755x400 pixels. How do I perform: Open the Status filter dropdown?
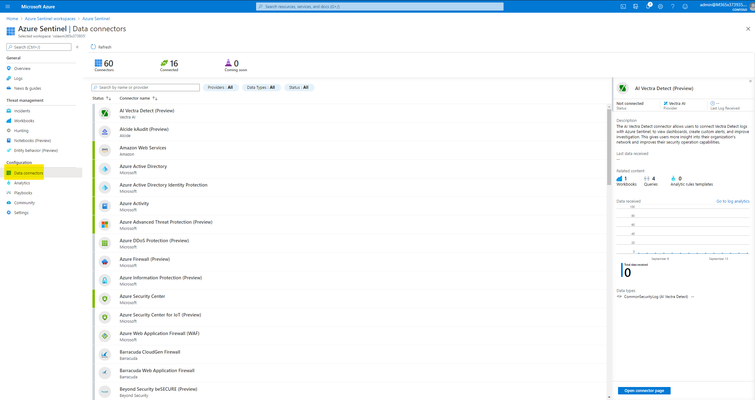click(x=299, y=88)
